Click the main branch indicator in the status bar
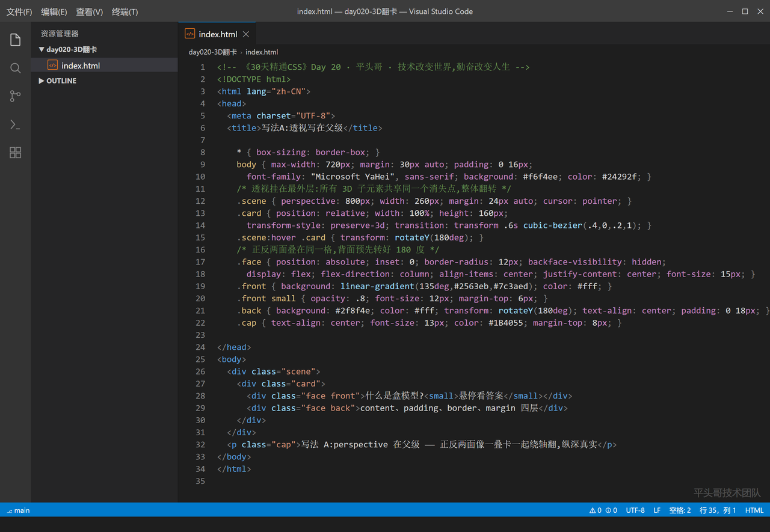This screenshot has width=770, height=532. [18, 510]
